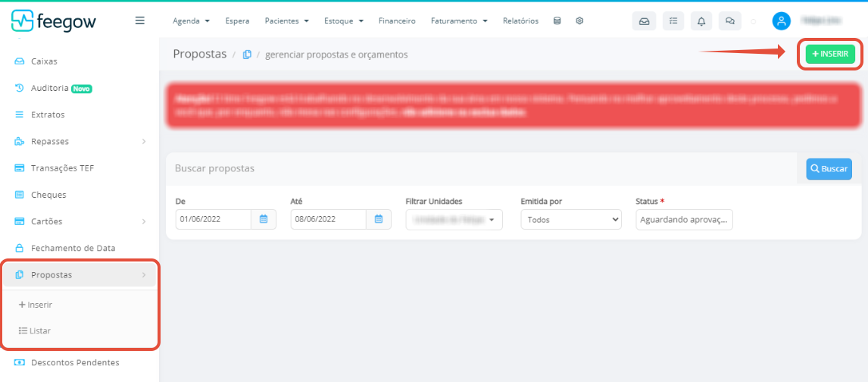This screenshot has height=382, width=868.
Task: Click the Novo badge beside Auditoria
Action: pyautogui.click(x=81, y=88)
